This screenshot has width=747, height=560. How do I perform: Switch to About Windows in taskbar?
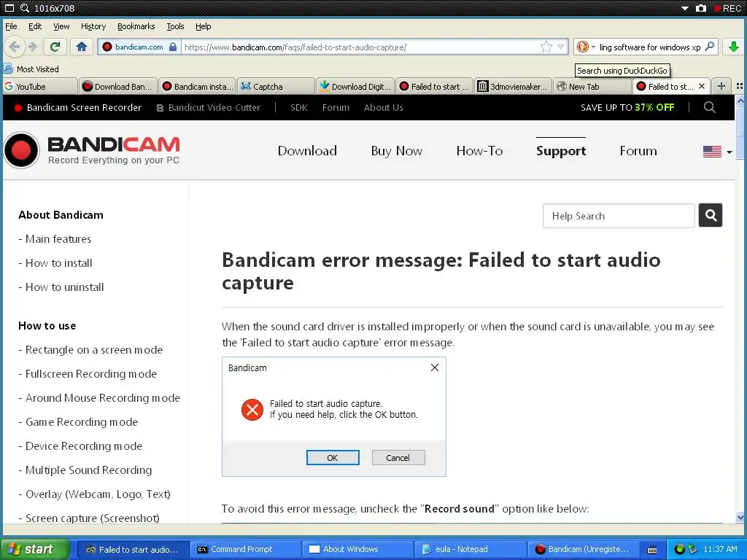358,549
